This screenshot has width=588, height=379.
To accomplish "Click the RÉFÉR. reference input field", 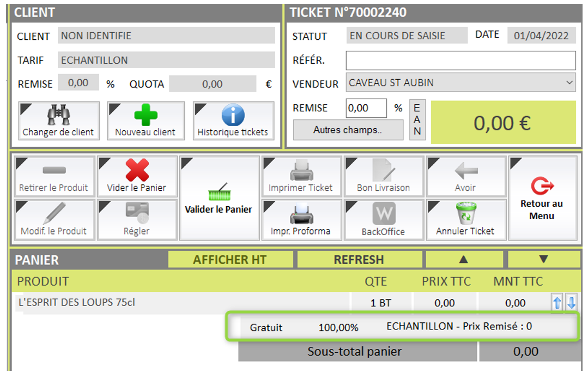I will 460,61.
